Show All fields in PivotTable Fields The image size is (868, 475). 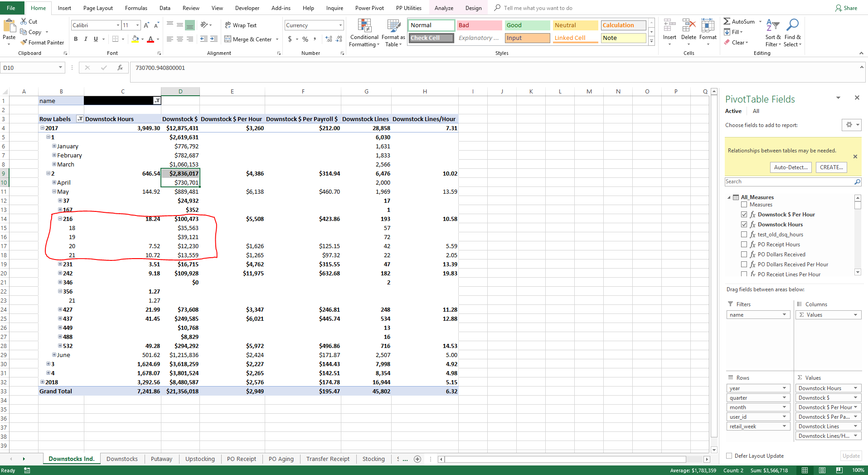(x=756, y=111)
